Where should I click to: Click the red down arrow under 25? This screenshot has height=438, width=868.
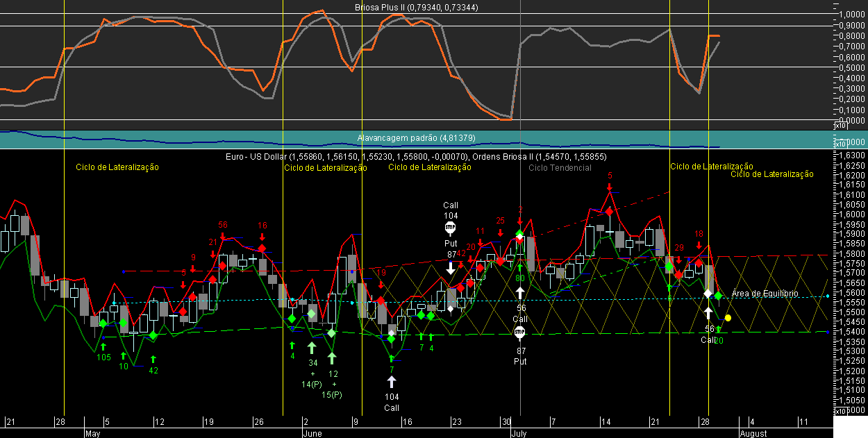coord(500,232)
